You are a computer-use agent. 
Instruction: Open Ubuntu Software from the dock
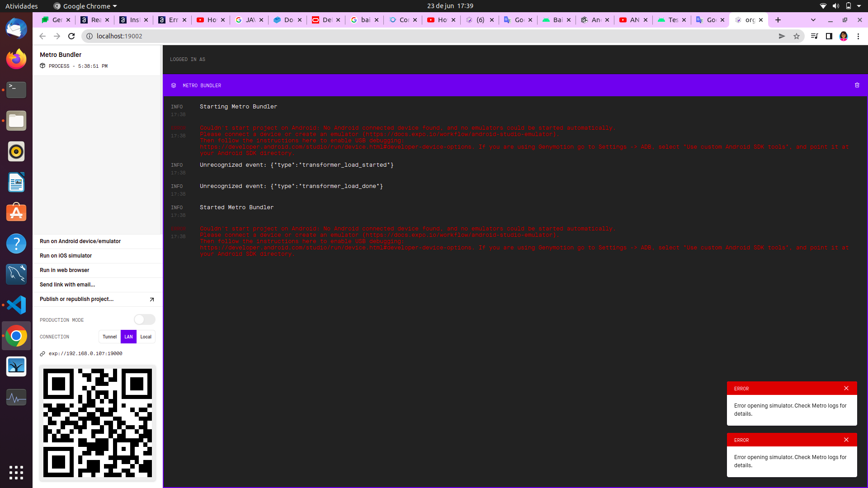(x=16, y=213)
